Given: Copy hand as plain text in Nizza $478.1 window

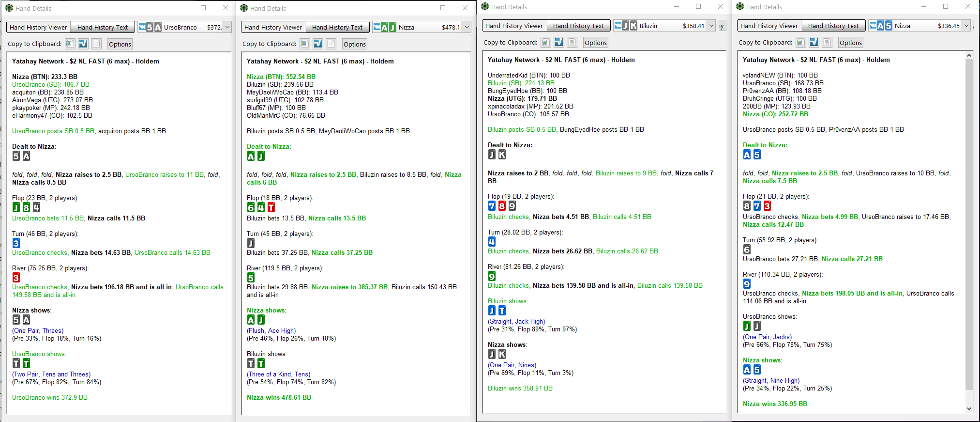Looking at the screenshot, I should pyautogui.click(x=332, y=44).
